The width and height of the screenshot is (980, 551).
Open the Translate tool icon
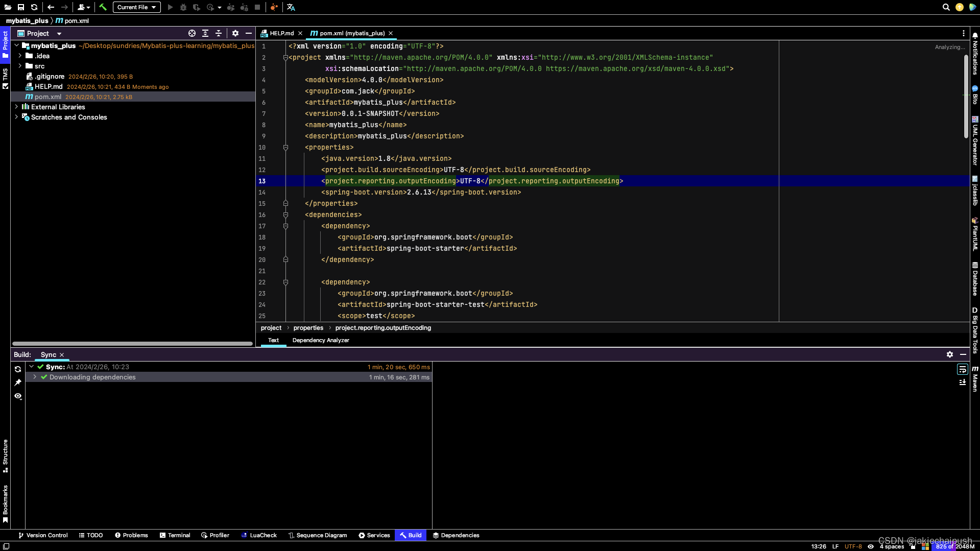coord(291,7)
